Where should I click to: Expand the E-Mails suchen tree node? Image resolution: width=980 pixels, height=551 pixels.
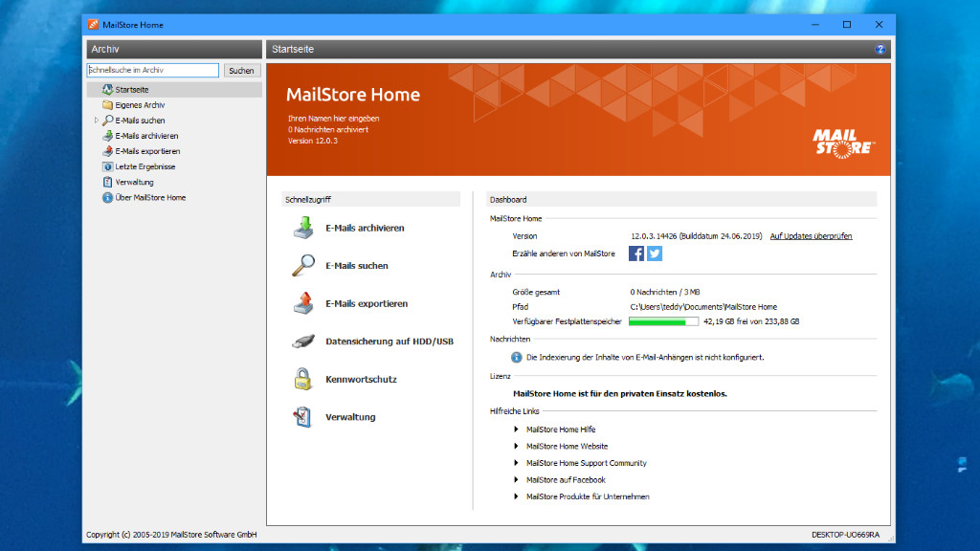tap(97, 121)
